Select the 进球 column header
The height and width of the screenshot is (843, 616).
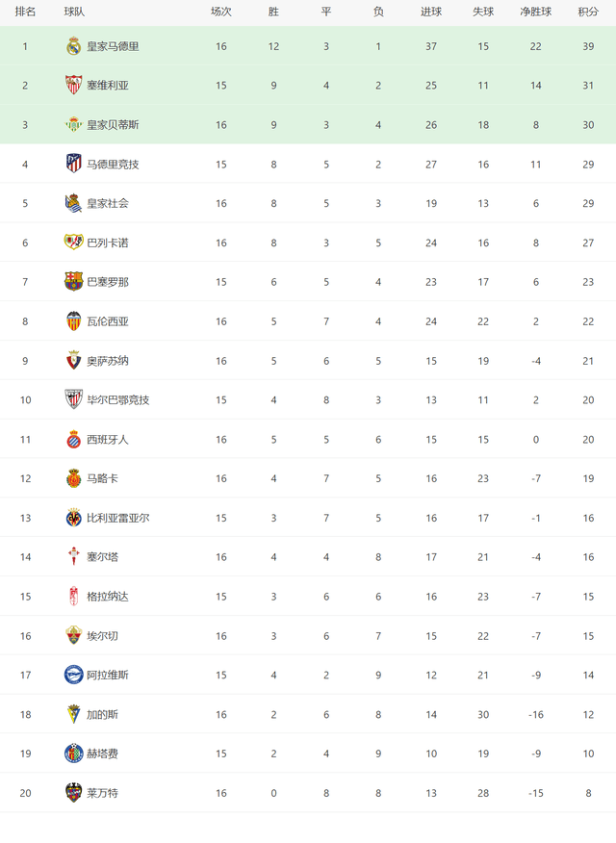431,12
